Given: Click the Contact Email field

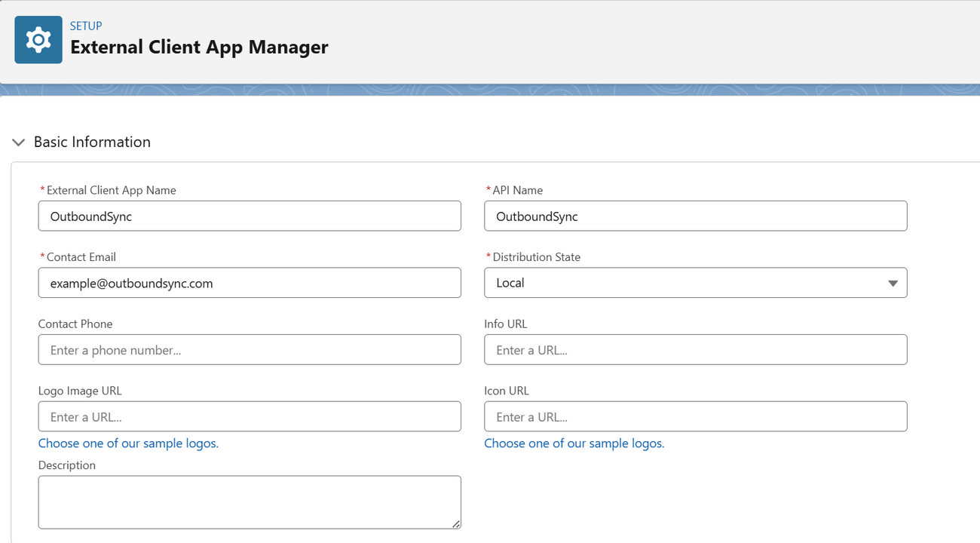Looking at the screenshot, I should (250, 282).
